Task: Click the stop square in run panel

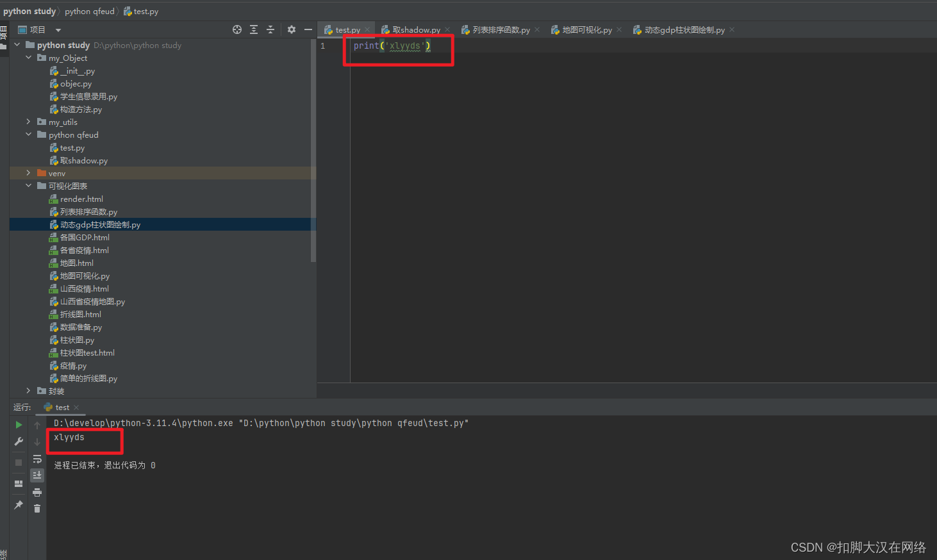Action: click(x=19, y=463)
